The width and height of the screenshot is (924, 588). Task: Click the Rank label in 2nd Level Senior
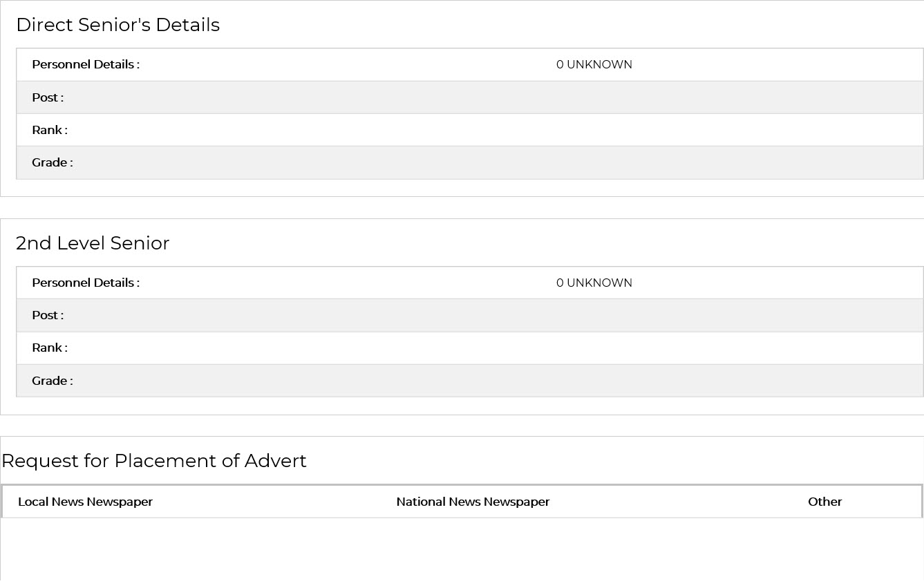pos(49,348)
